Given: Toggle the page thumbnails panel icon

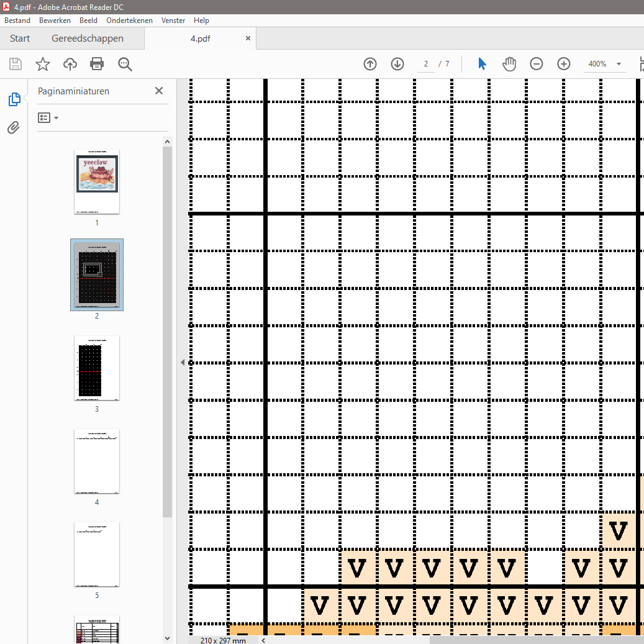Looking at the screenshot, I should pyautogui.click(x=14, y=99).
